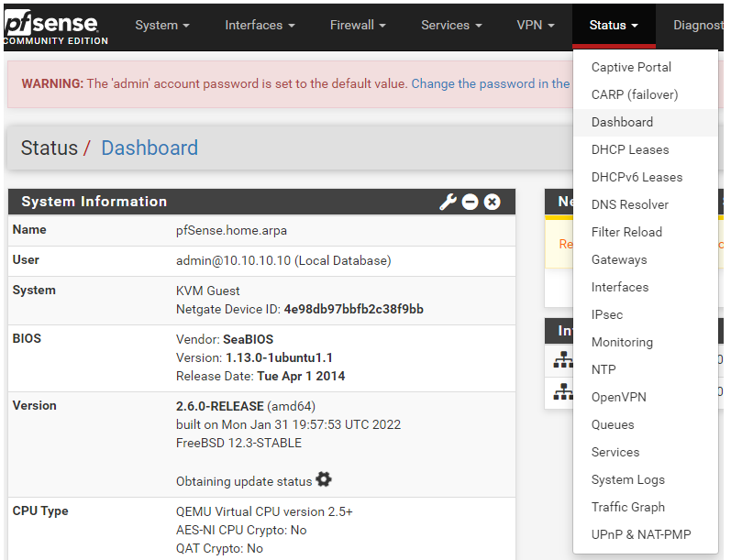Select Filter Reload menu entry
This screenshot has height=560, width=731.
[x=645, y=232]
